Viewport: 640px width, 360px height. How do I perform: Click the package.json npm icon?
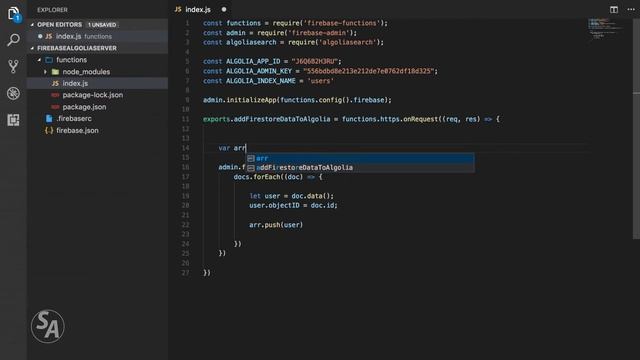[55, 107]
